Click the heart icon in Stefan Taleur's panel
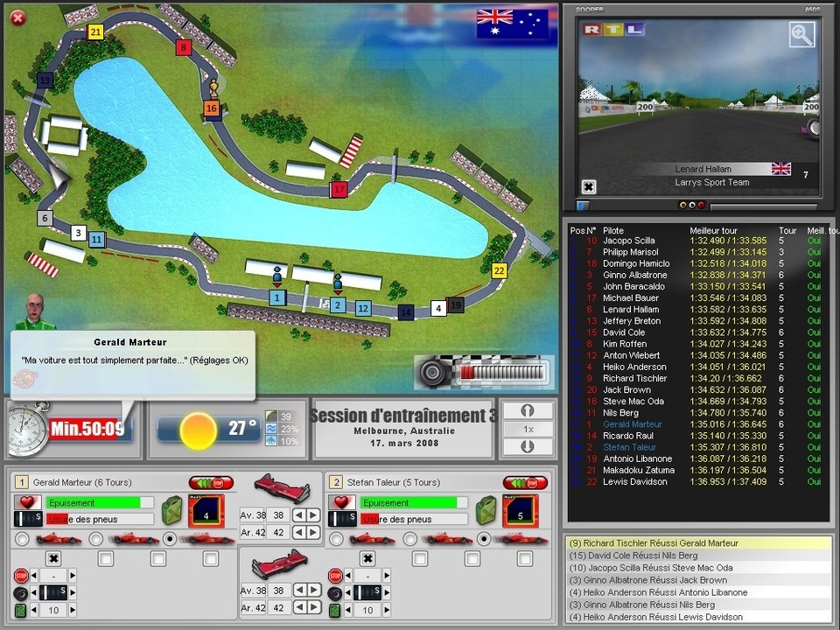The image size is (840, 630). click(341, 503)
